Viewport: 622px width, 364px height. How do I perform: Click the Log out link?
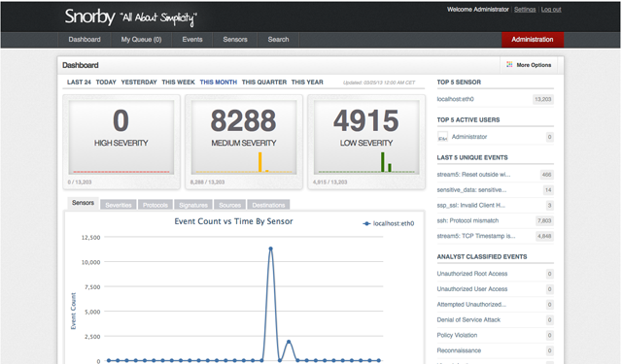(551, 10)
